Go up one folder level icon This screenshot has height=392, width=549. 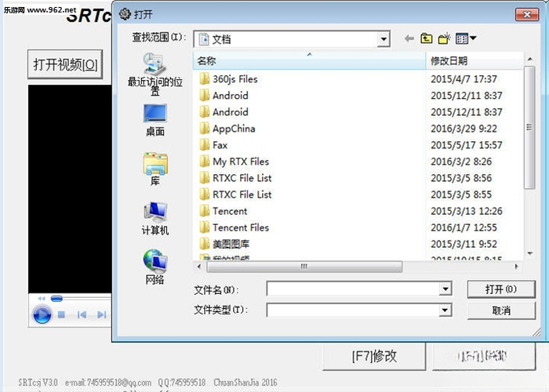coord(427,38)
